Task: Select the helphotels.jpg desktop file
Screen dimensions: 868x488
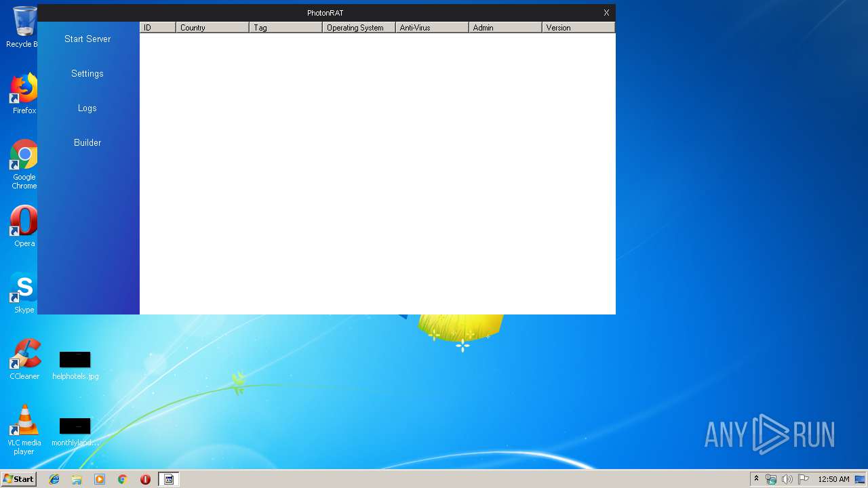Action: point(75,365)
